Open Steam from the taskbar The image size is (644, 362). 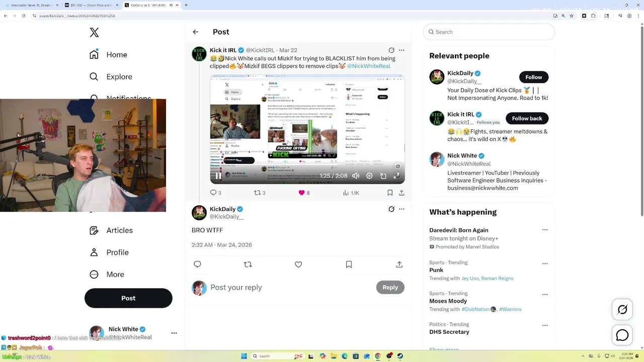point(400,356)
